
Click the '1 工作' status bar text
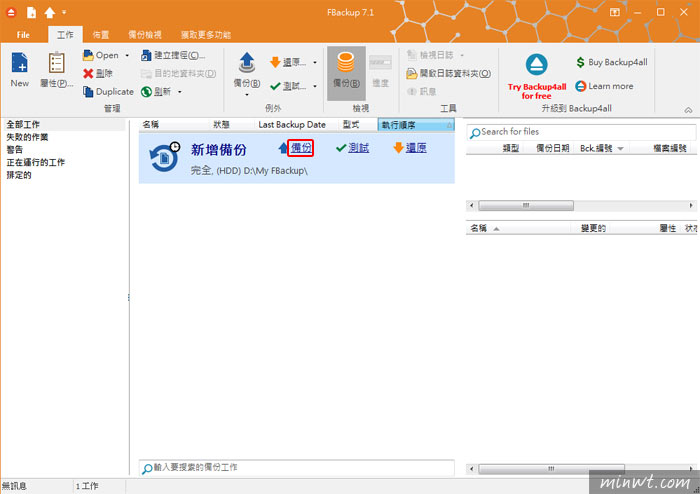pos(87,486)
